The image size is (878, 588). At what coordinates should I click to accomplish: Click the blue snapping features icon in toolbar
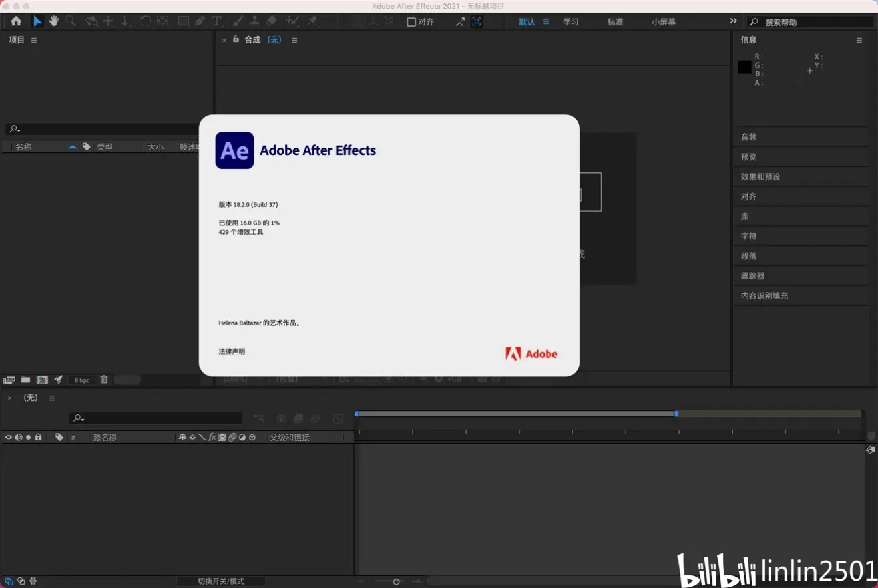[477, 22]
